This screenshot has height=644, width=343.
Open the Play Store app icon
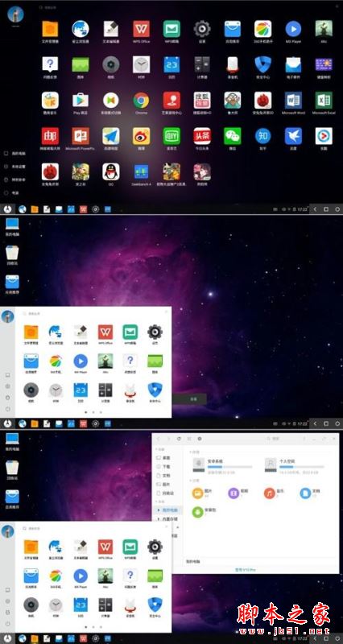(81, 100)
